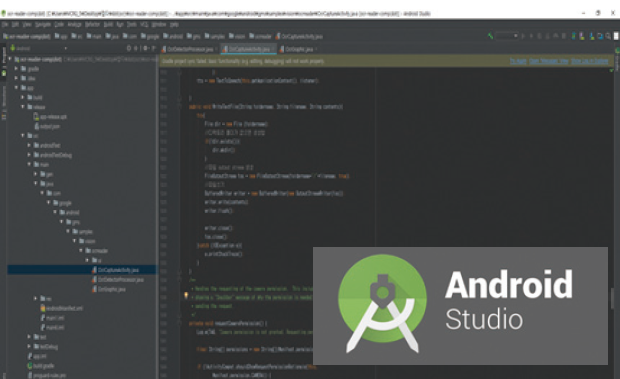Image resolution: width=620 pixels, height=379 pixels.
Task: Click the AndroidManifest.xml file icon
Action: click(x=43, y=308)
